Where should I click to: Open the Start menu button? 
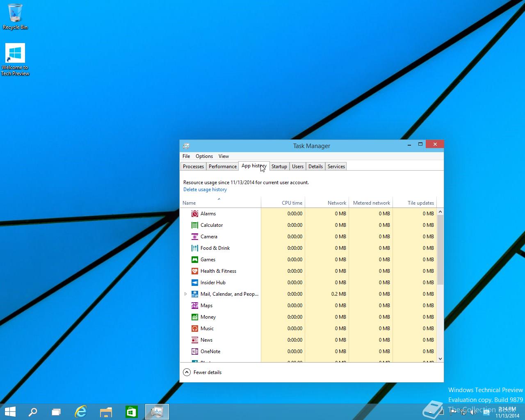click(x=10, y=411)
